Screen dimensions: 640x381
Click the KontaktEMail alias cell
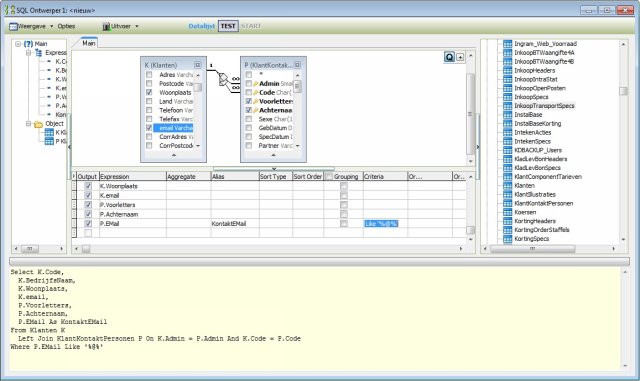tap(235, 223)
